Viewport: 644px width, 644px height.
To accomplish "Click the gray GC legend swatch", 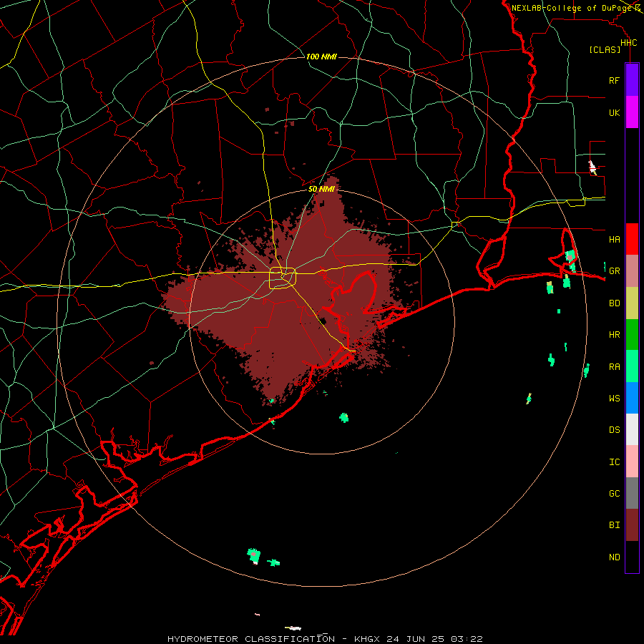I will pos(632,493).
